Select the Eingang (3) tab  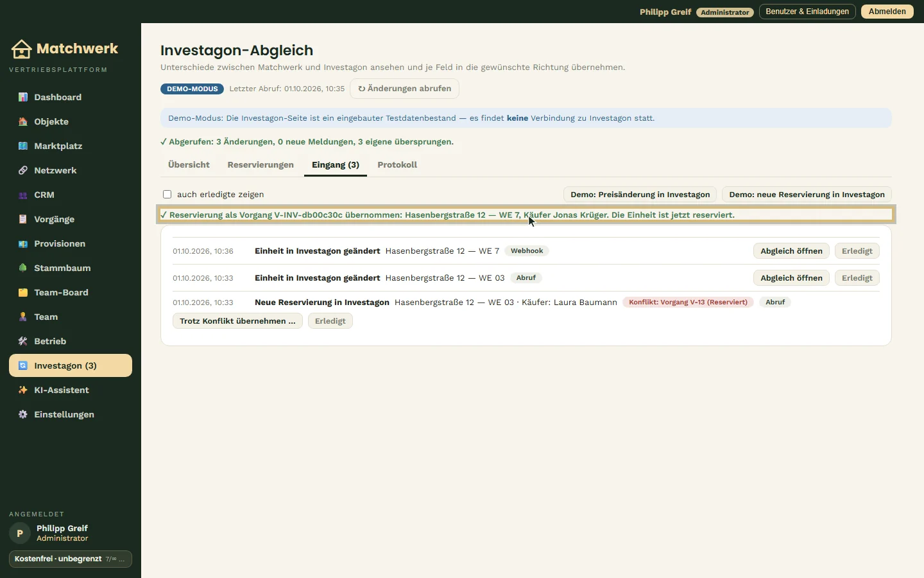coord(336,165)
